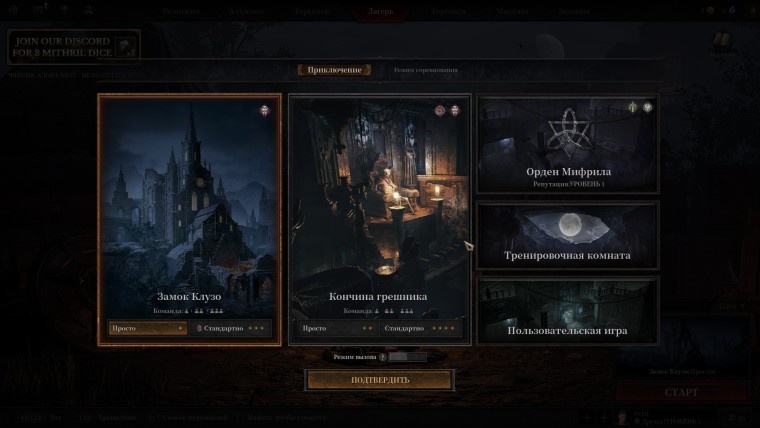Choose Просто option under Кончина грешника
760x428 pixels.
[x=337, y=328]
